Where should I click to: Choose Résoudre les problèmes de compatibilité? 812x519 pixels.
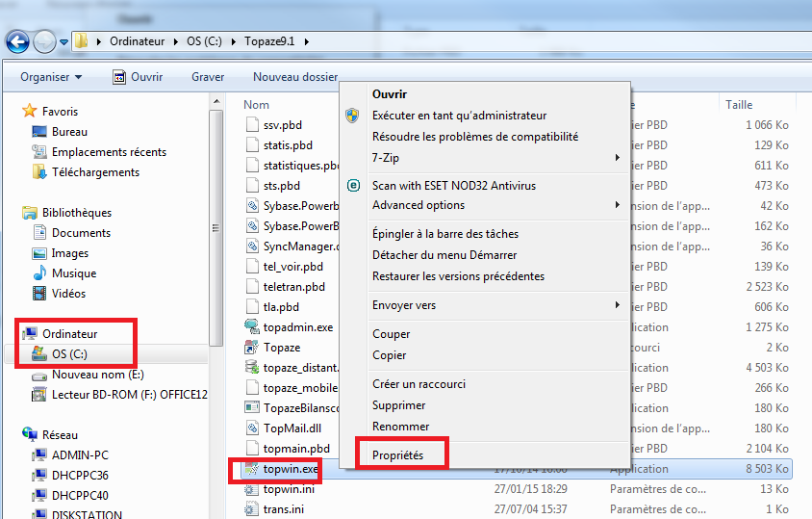click(475, 137)
